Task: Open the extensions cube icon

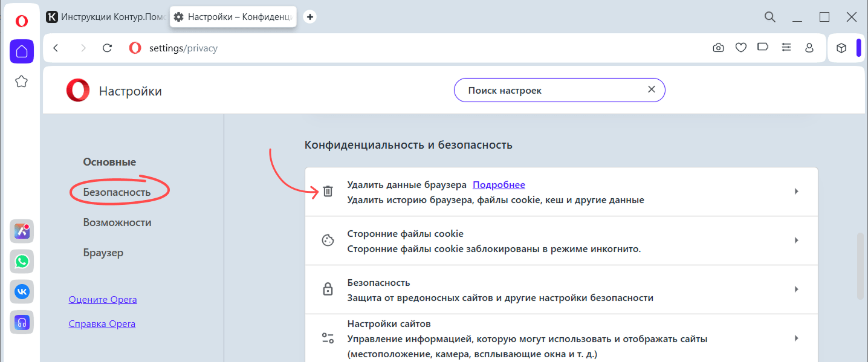Action: 841,48
